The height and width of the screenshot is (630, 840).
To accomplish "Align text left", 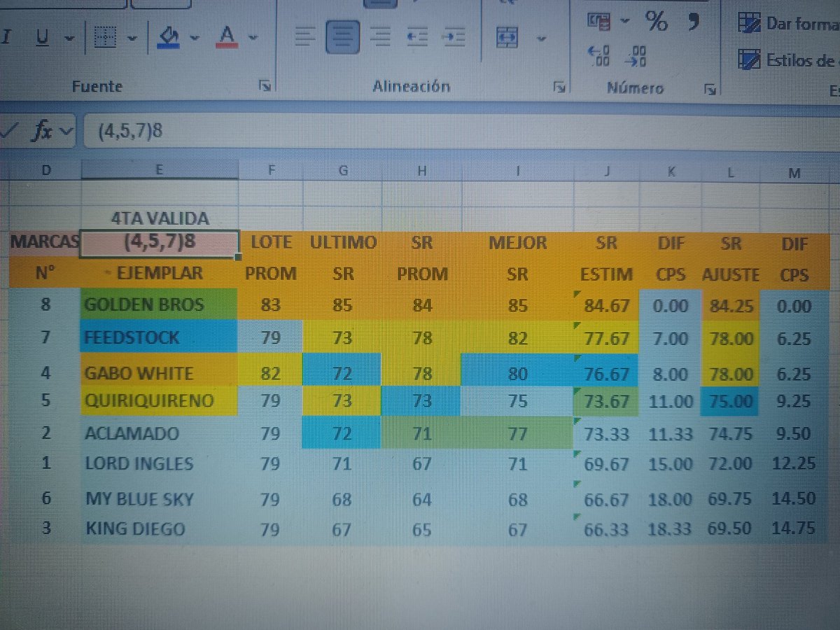I will point(305,37).
